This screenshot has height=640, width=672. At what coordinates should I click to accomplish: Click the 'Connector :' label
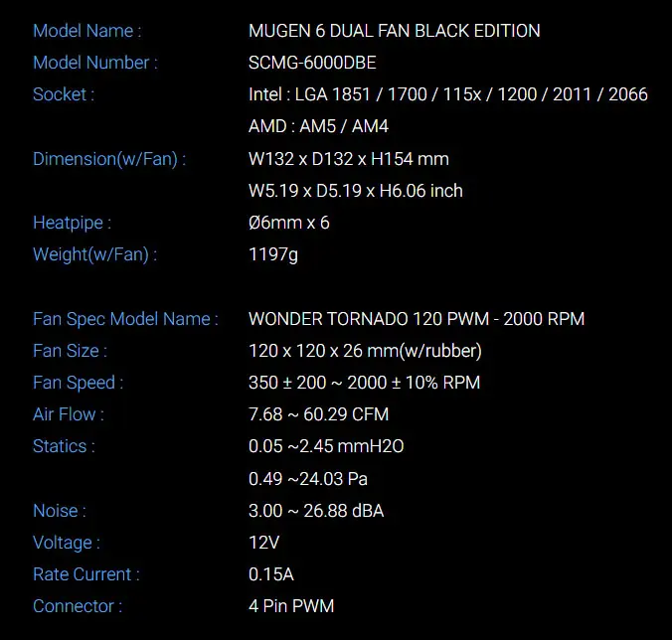(x=78, y=606)
